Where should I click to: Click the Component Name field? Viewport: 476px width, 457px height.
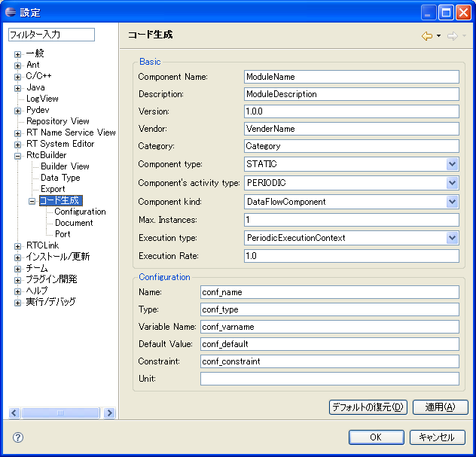(x=352, y=77)
